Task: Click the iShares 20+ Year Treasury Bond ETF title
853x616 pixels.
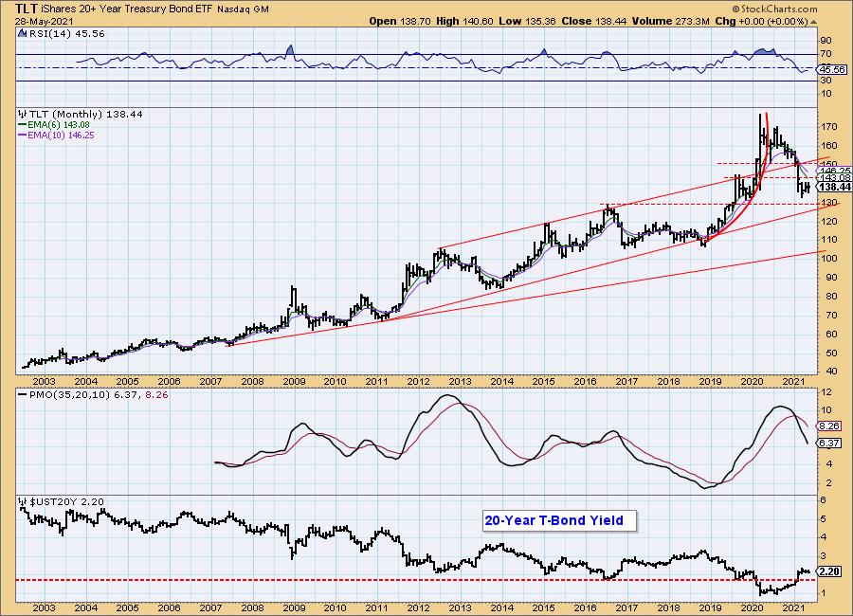Action: click(127, 9)
